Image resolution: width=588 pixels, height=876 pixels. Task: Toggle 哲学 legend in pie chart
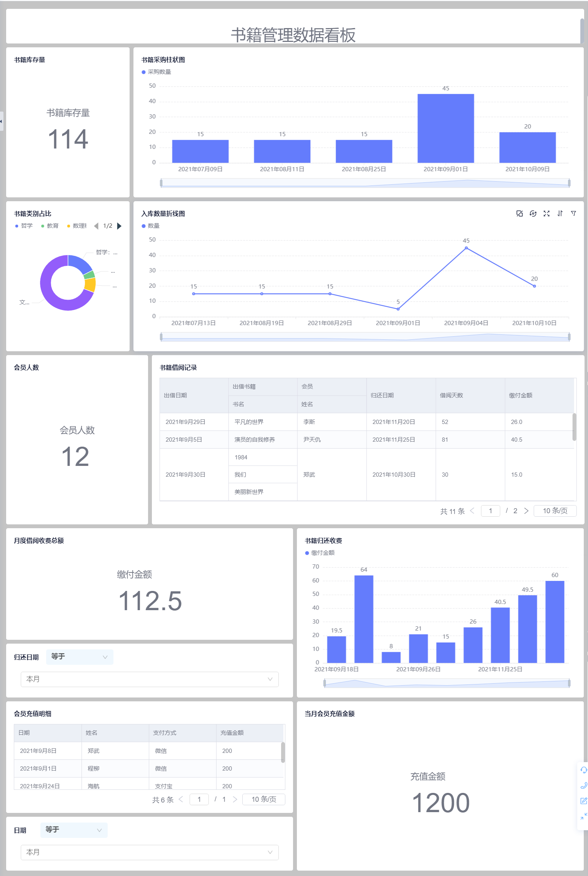[24, 226]
